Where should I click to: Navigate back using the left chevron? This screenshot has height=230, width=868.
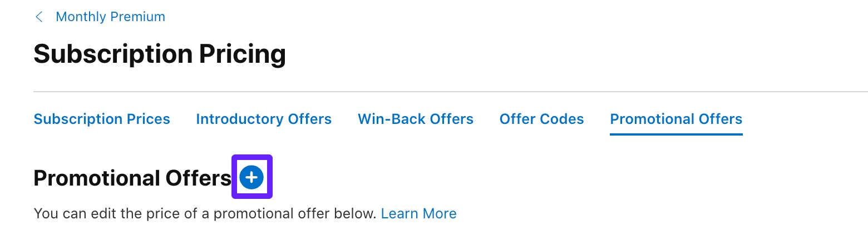(39, 17)
